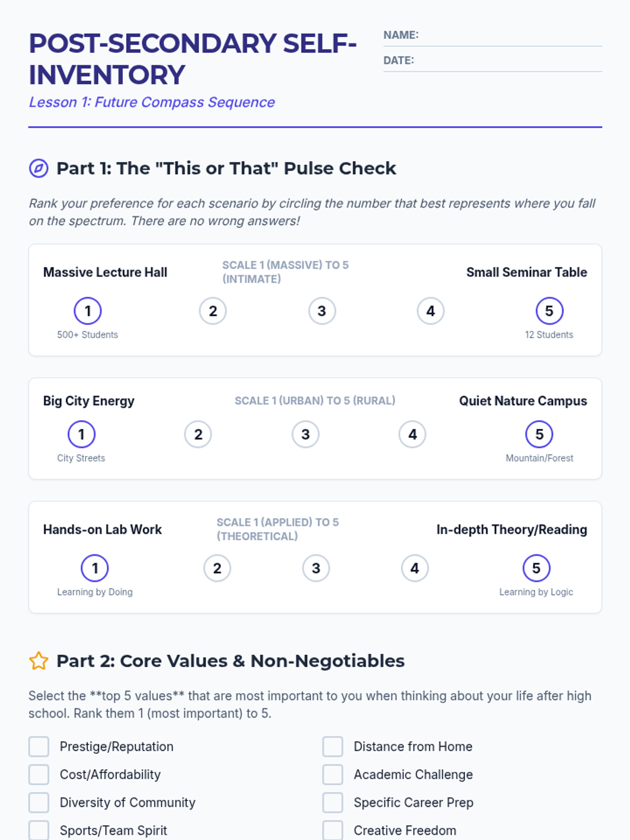Image resolution: width=630 pixels, height=840 pixels.
Task: Pick 3 on the applied to theoretical scale
Action: click(x=316, y=568)
